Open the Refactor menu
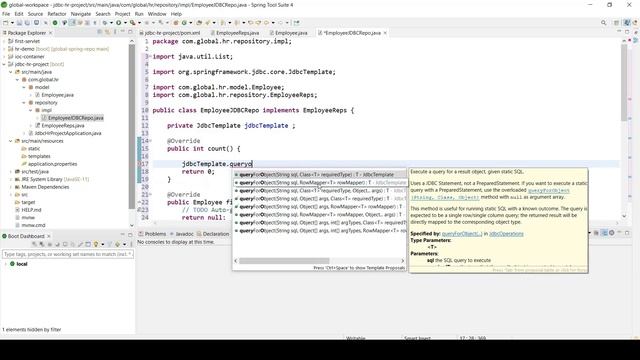This screenshot has width=640, height=360. tap(57, 14)
